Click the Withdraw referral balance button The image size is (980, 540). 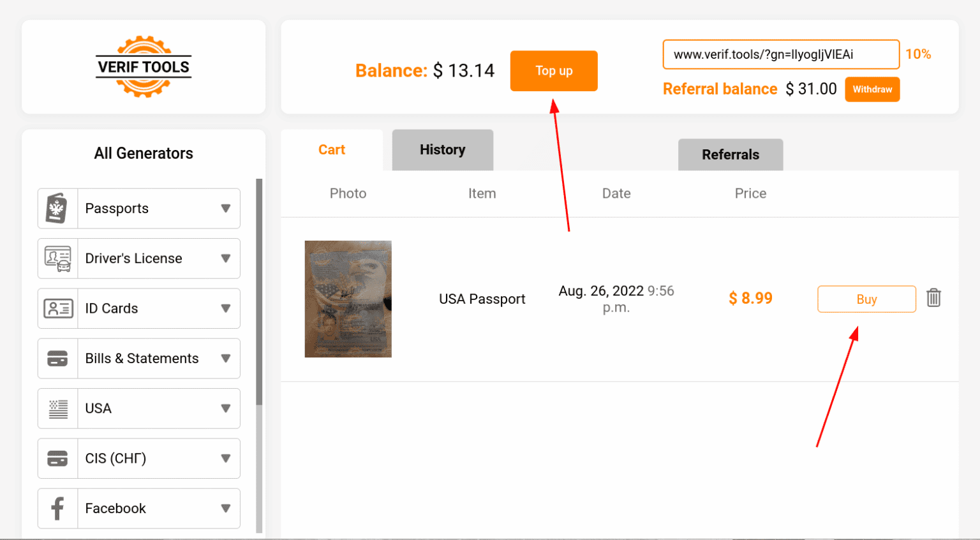click(872, 89)
